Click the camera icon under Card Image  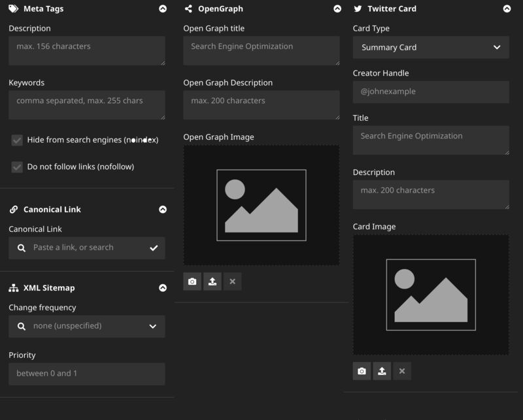coord(362,371)
